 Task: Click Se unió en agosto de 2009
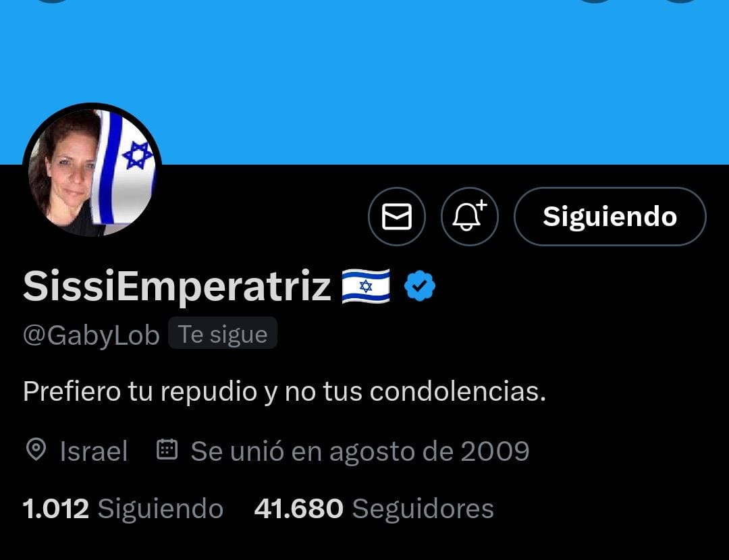[360, 451]
